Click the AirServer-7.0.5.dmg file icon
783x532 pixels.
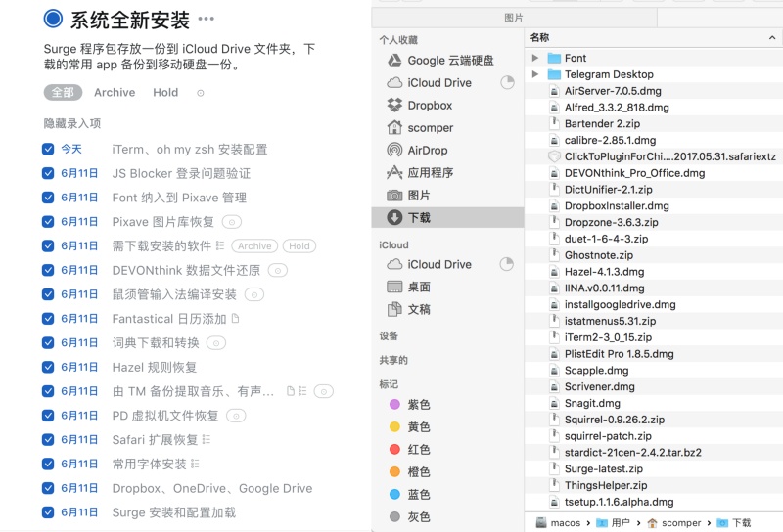point(554,91)
